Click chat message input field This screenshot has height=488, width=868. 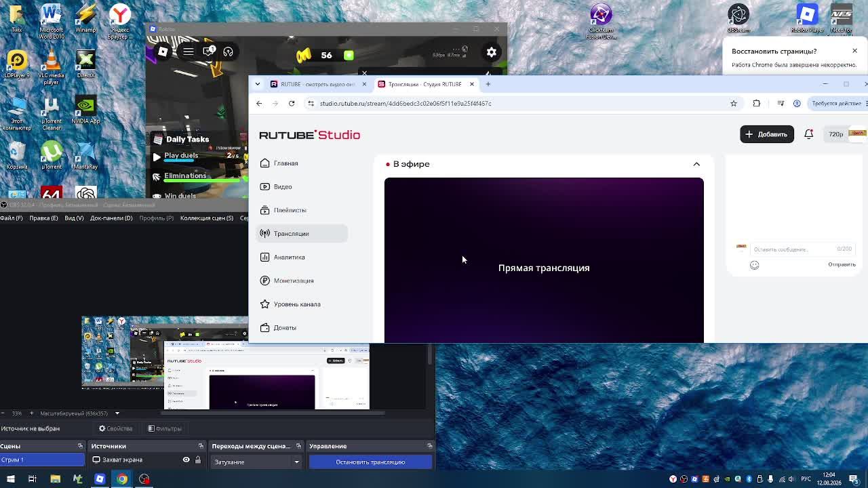(x=803, y=249)
